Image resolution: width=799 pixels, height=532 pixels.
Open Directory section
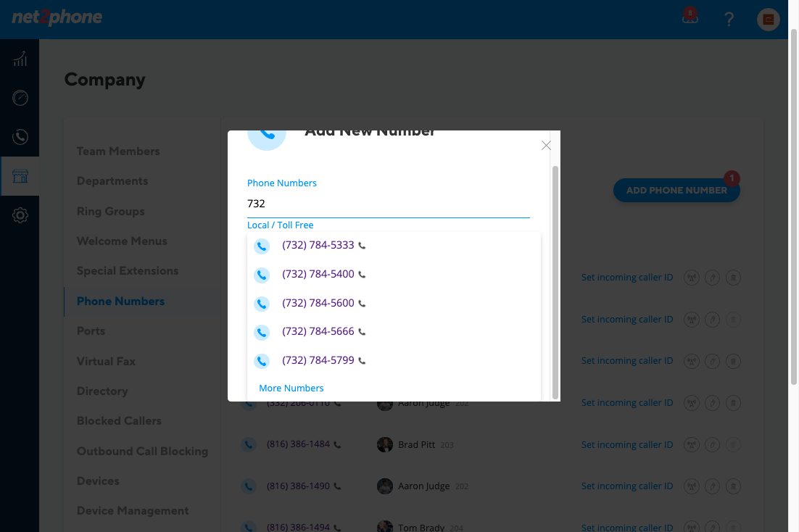102,391
